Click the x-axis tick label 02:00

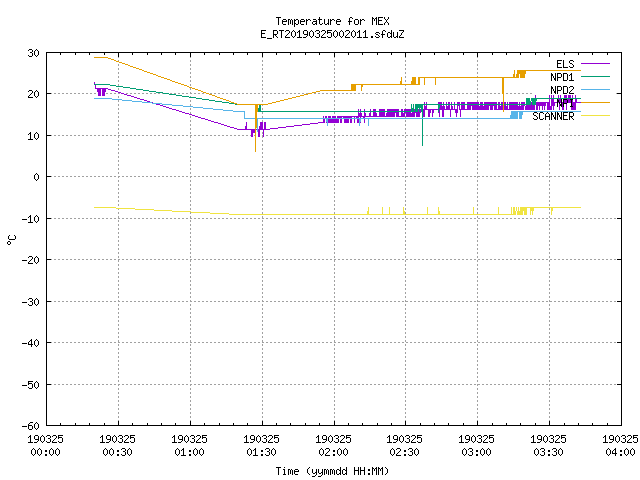333,452
